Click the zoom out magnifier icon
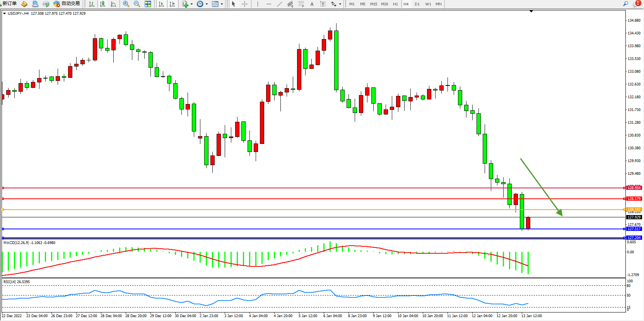The height and width of the screenshot is (321, 644). pos(137,4)
